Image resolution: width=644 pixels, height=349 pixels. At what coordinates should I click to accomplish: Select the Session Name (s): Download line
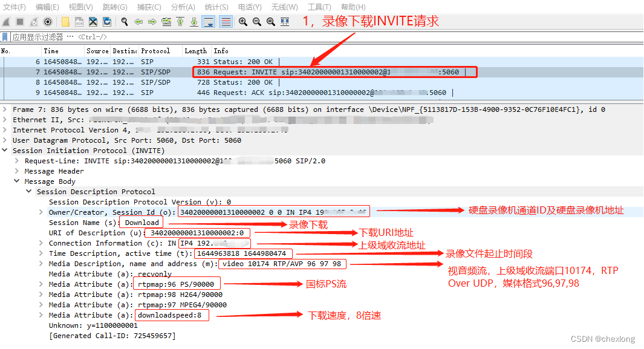(104, 223)
